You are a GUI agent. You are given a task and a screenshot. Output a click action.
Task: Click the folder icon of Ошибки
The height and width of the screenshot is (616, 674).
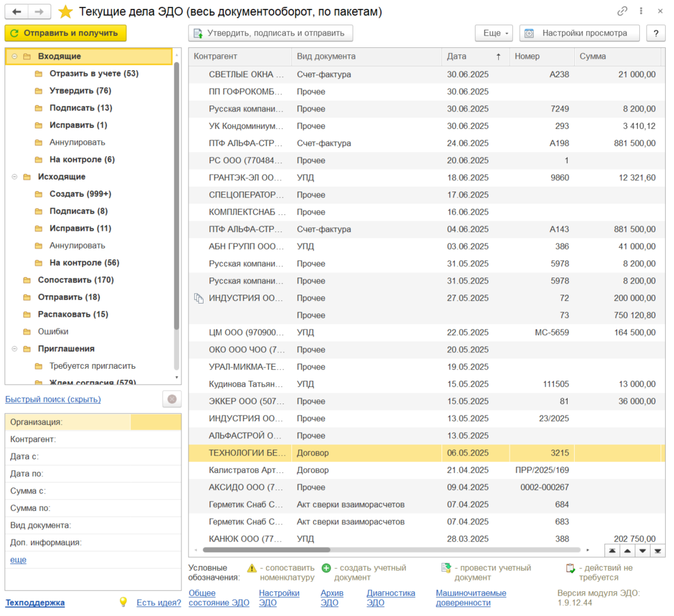(27, 331)
